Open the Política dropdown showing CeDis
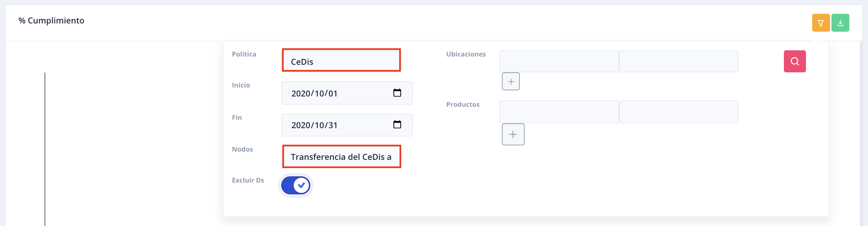 [x=341, y=61]
